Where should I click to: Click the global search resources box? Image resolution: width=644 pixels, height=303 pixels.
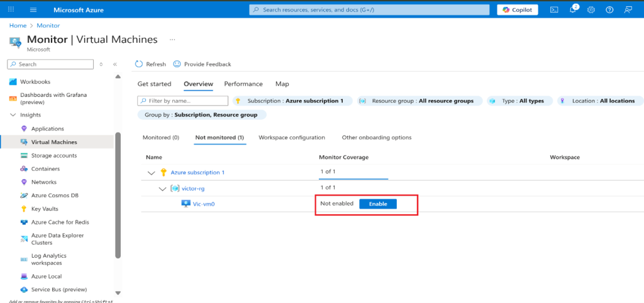[x=369, y=10]
